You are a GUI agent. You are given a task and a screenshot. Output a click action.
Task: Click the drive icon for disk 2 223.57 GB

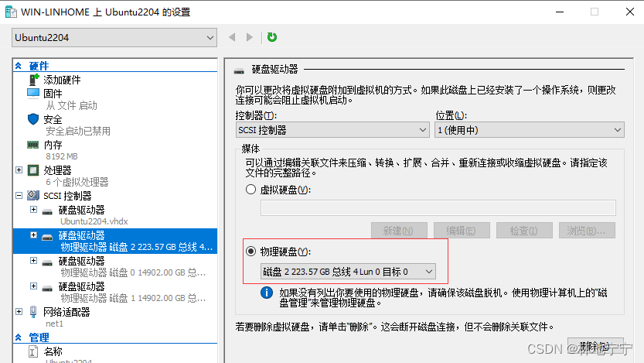pos(47,237)
